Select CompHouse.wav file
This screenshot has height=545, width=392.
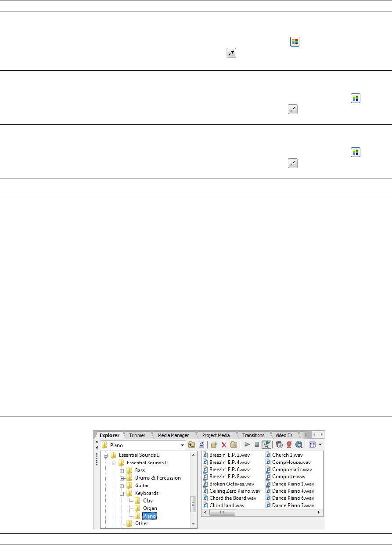pos(288,462)
